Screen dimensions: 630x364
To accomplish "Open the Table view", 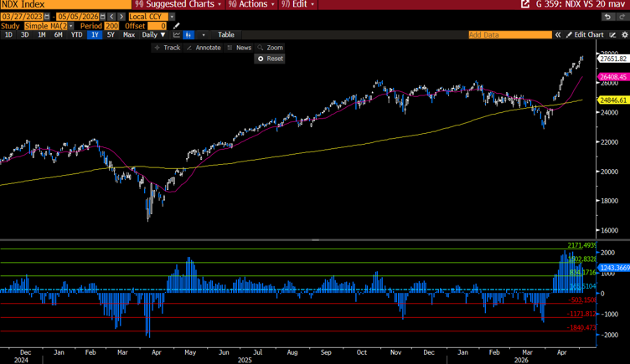I will 226,35.
